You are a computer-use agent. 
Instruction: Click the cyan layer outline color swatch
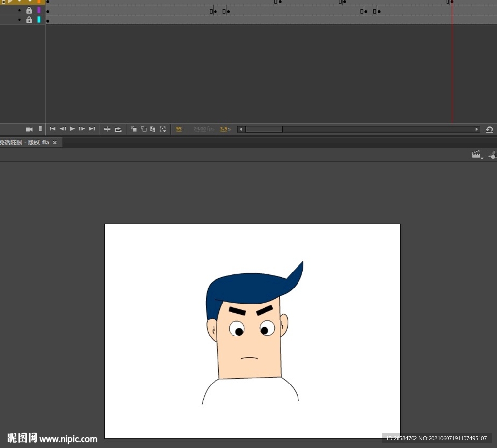coord(39,19)
